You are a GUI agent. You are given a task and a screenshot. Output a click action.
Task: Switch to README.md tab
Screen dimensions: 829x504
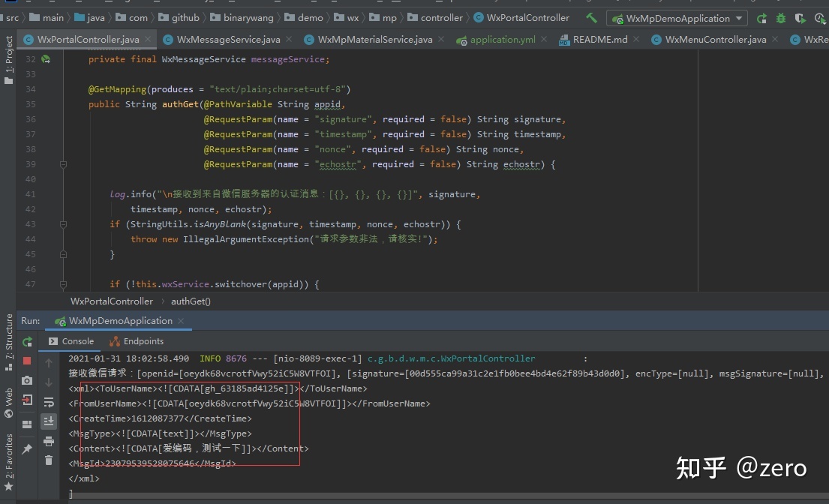[x=599, y=40]
